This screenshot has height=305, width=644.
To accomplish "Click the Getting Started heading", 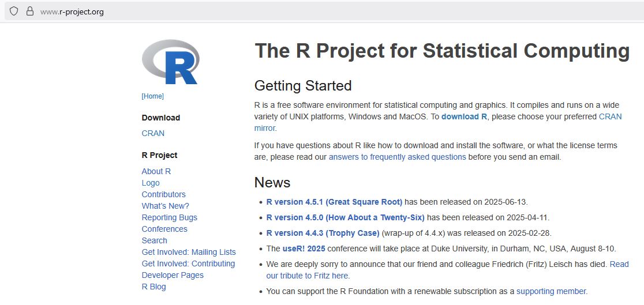I will (x=303, y=86).
